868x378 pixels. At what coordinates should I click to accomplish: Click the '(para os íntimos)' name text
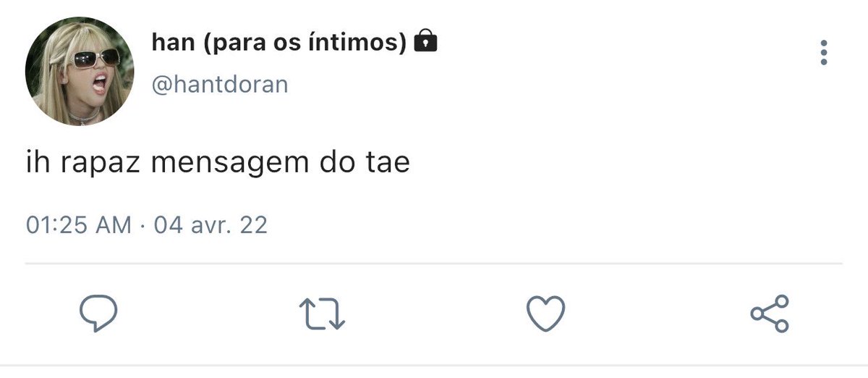point(305,43)
